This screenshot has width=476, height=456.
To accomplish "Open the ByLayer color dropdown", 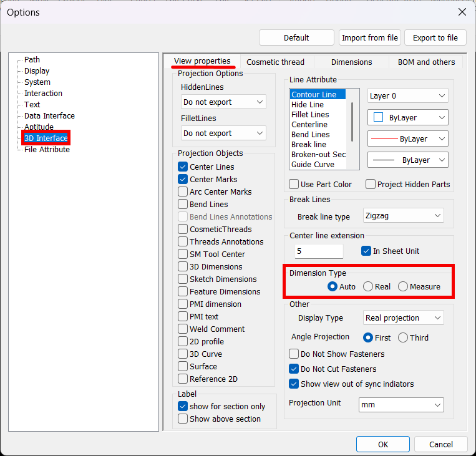I will tap(408, 117).
